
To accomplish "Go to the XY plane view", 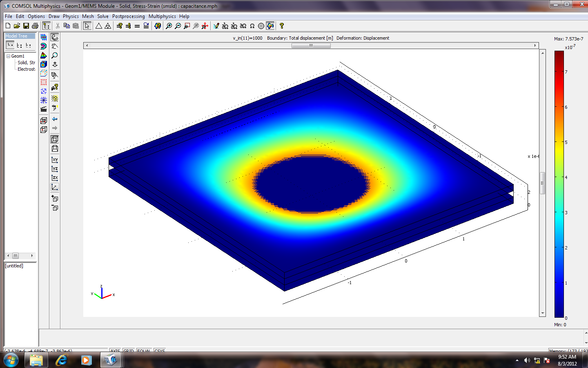I will [x=55, y=160].
